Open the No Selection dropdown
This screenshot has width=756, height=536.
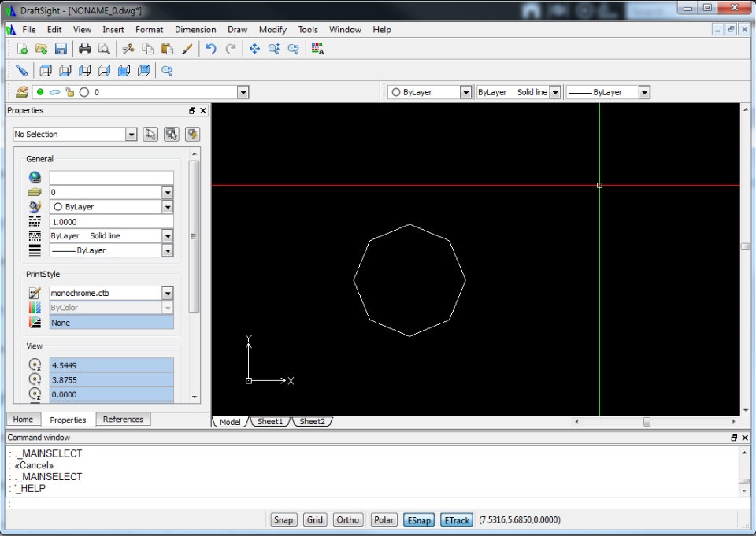(131, 135)
